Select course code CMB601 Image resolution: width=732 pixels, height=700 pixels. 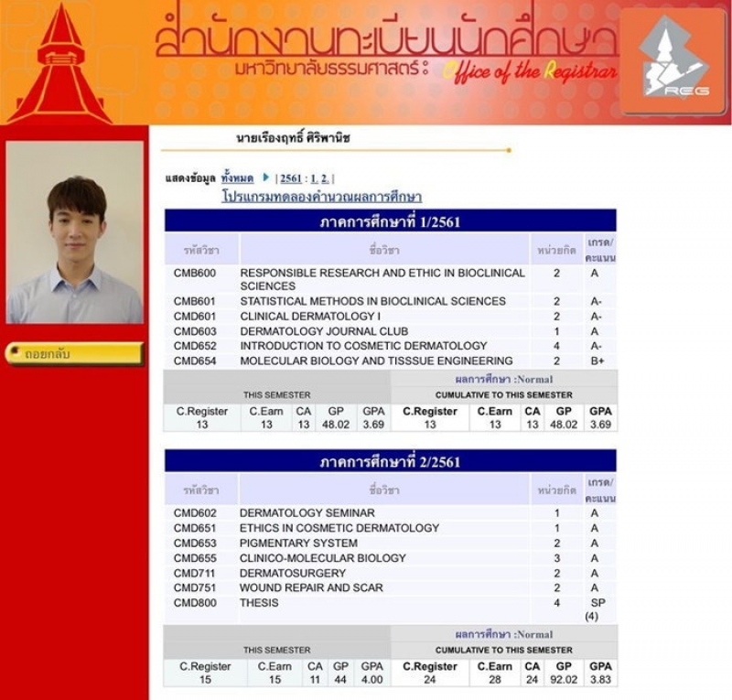tap(195, 301)
